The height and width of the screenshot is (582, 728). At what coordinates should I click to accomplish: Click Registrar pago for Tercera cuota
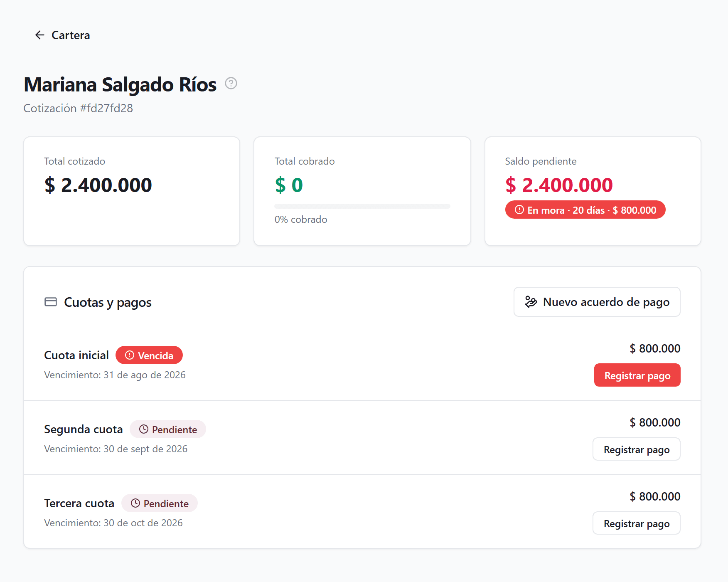pos(637,523)
